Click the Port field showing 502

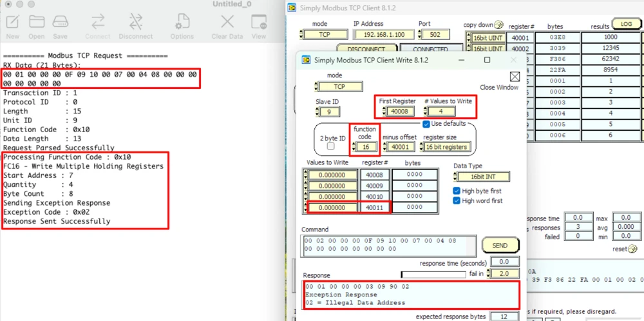(x=436, y=35)
